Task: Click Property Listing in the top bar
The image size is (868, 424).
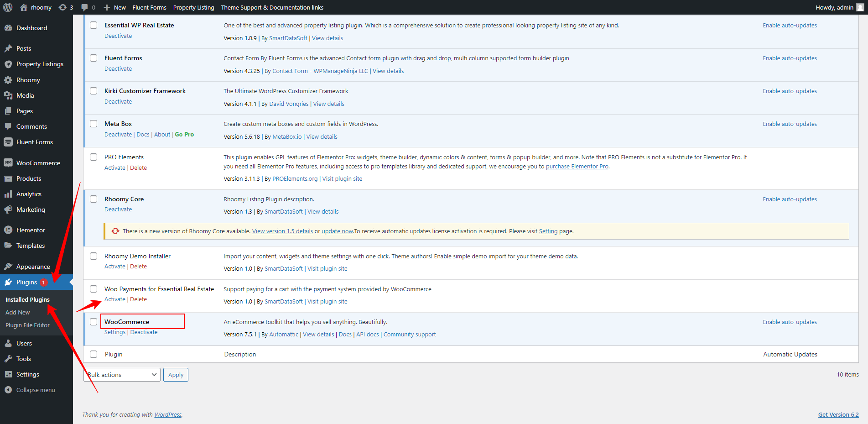Action: [x=193, y=7]
